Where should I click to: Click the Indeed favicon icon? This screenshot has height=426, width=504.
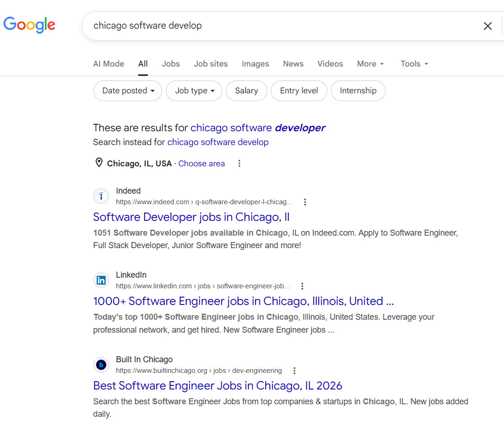tap(101, 196)
